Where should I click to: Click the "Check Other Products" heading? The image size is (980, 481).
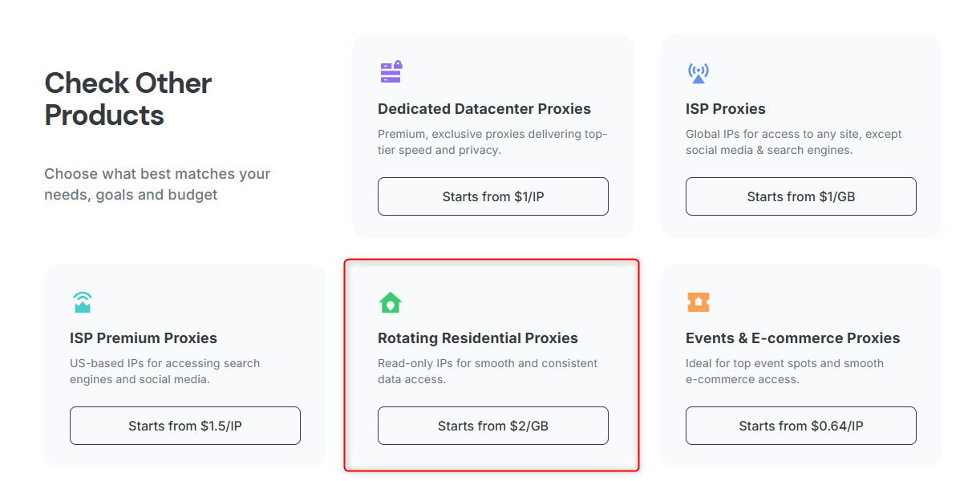pos(128,99)
